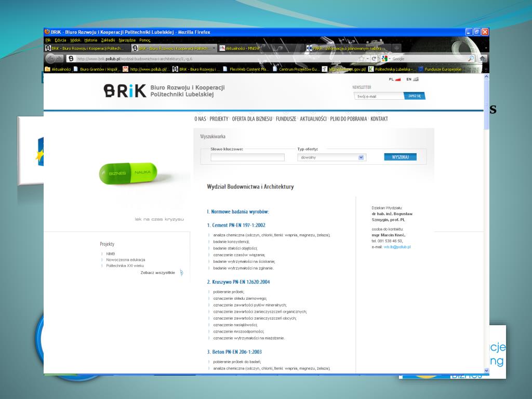Open the Widok menu

tap(75, 40)
